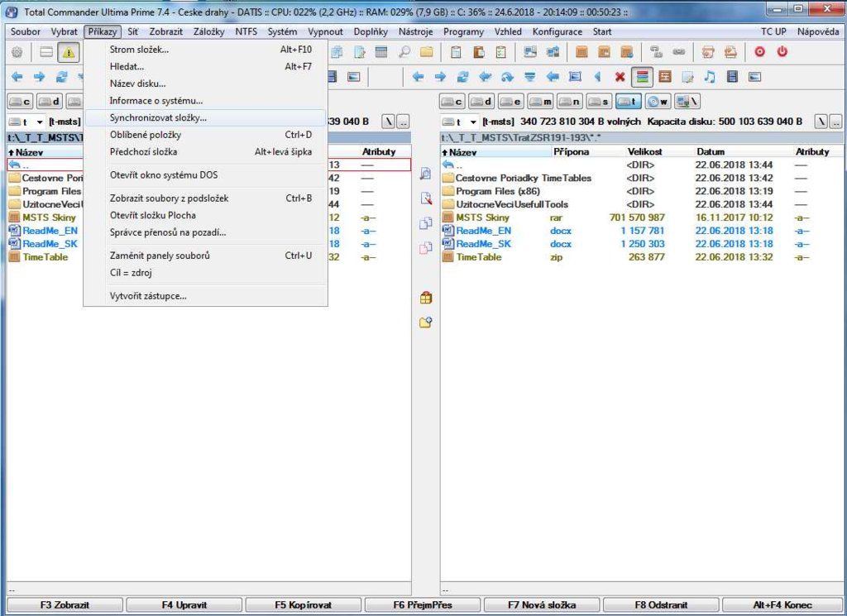Image resolution: width=847 pixels, height=616 pixels.
Task: Open right panel drive selection dropdown
Action: click(460, 122)
